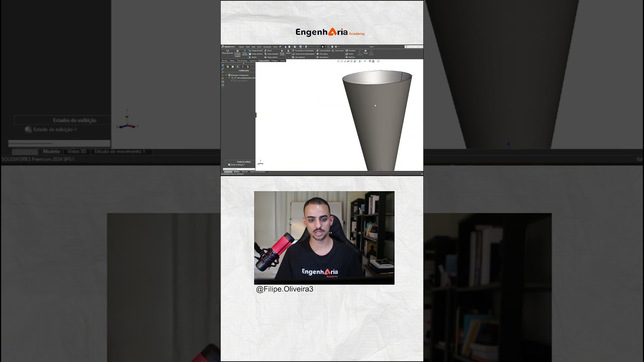Click the Zoom to fit view icon
The width and height of the screenshot is (644, 362).
tap(338, 61)
